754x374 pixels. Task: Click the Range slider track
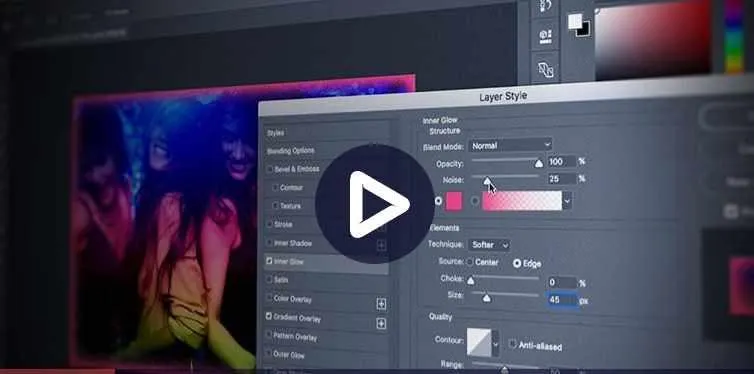click(x=505, y=365)
